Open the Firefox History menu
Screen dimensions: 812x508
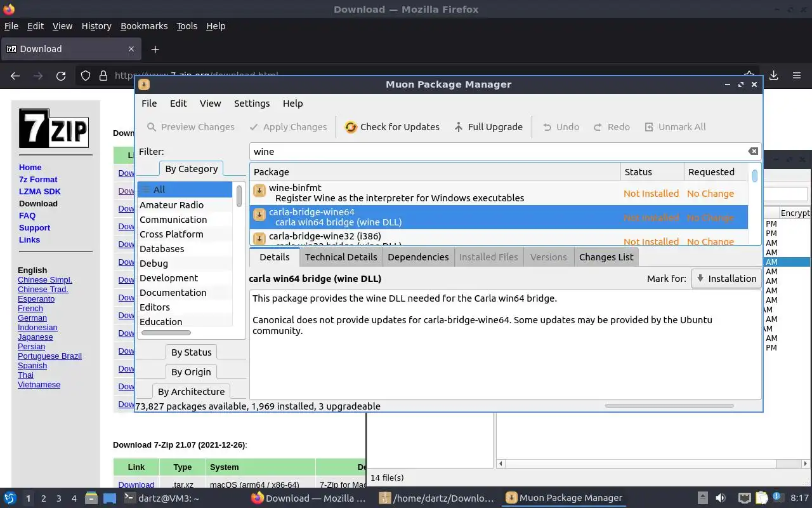pyautogui.click(x=96, y=26)
